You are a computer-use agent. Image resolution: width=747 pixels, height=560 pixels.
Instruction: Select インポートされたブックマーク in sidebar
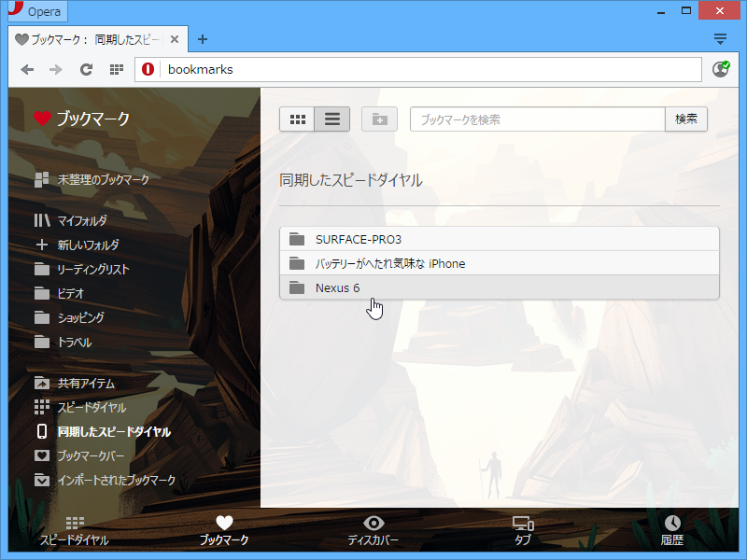tap(106, 480)
